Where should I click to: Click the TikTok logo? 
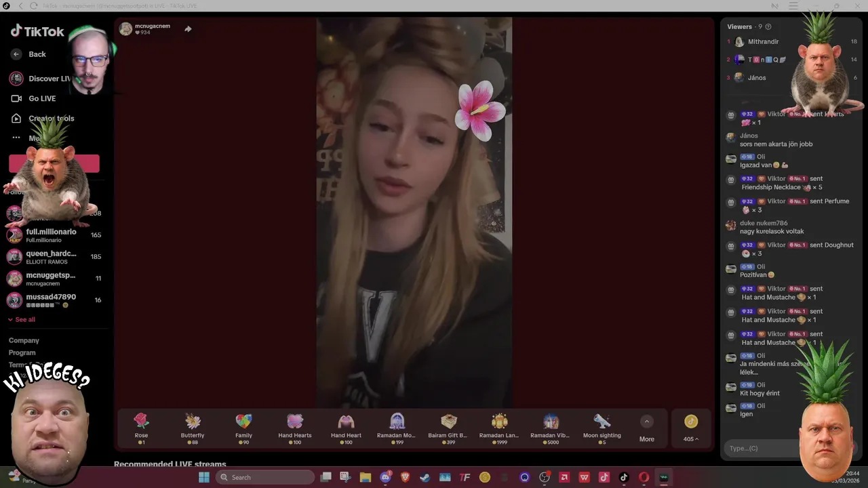pos(37,31)
